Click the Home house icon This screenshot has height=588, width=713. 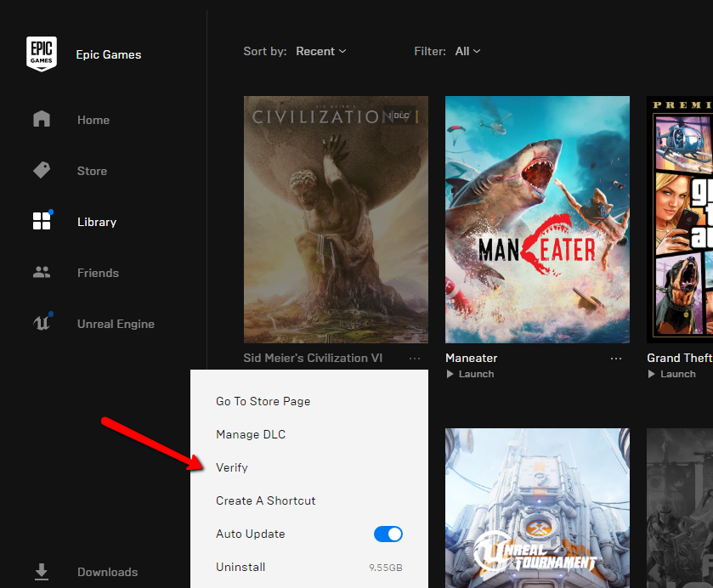point(42,119)
